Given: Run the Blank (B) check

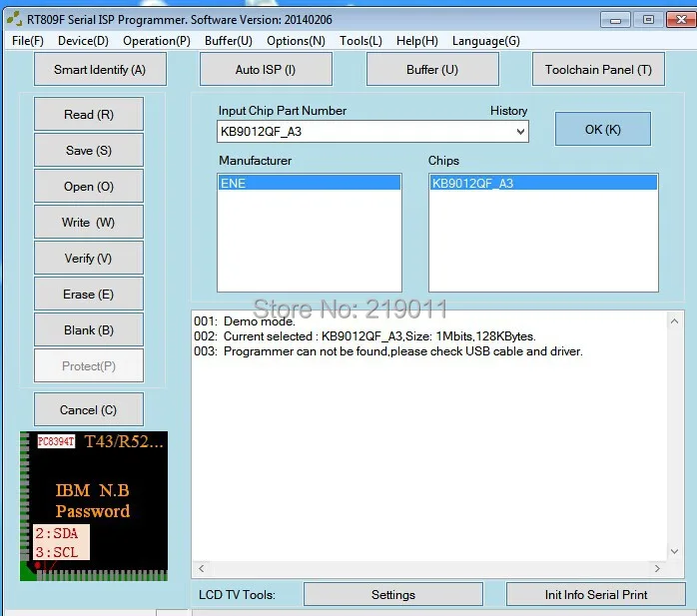Looking at the screenshot, I should [x=89, y=330].
